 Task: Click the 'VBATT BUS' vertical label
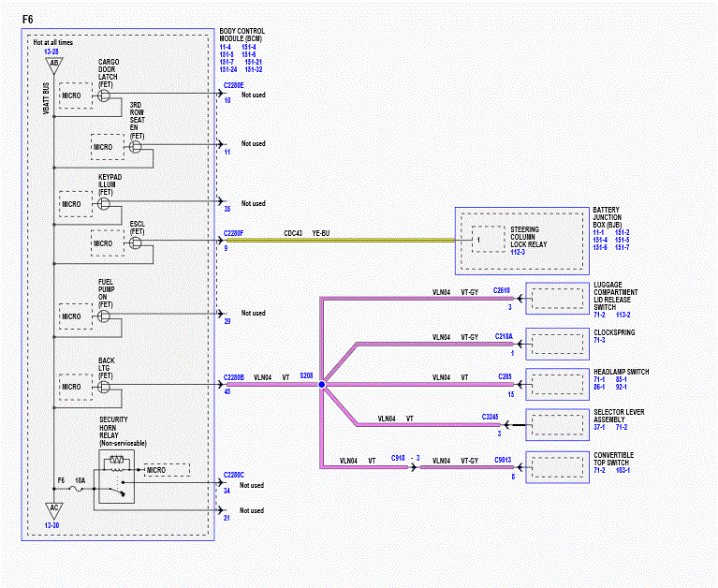click(46, 98)
